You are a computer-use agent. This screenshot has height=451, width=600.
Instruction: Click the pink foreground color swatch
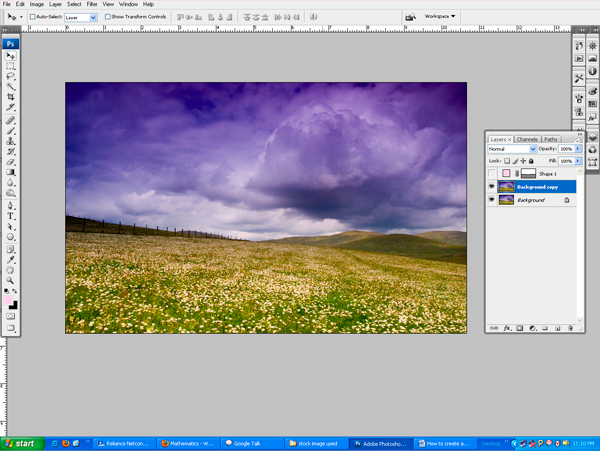(x=8, y=300)
